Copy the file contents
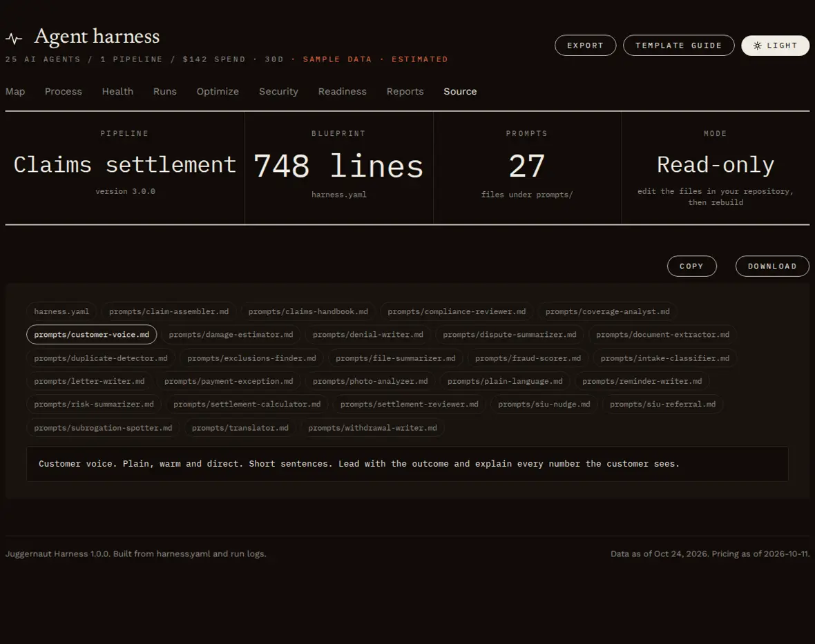815x644 pixels. (691, 266)
